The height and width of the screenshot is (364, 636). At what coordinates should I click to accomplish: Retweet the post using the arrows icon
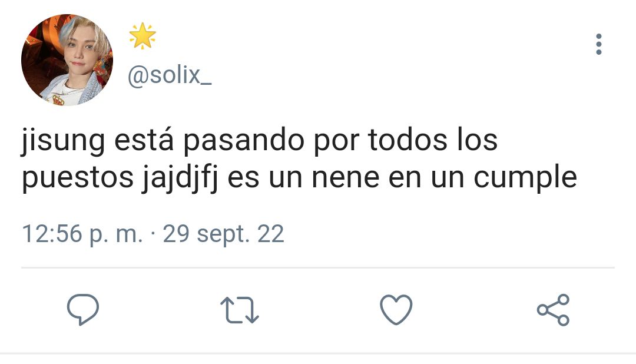click(239, 310)
